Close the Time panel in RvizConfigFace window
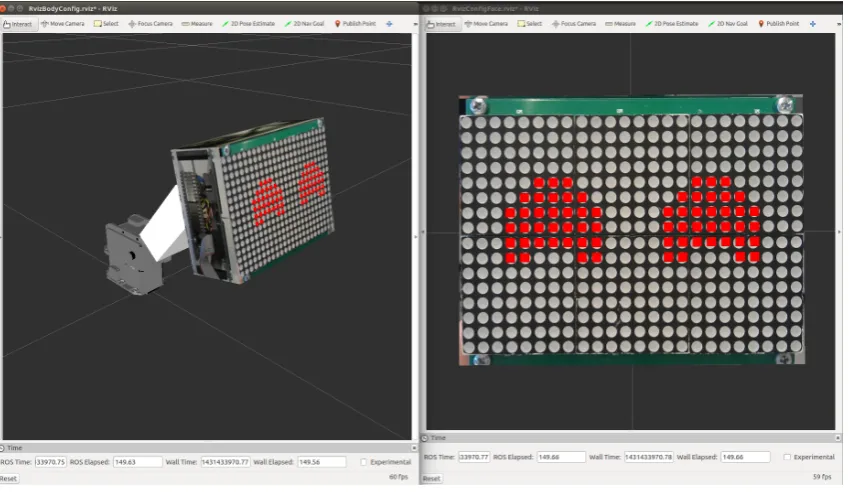 (838, 438)
